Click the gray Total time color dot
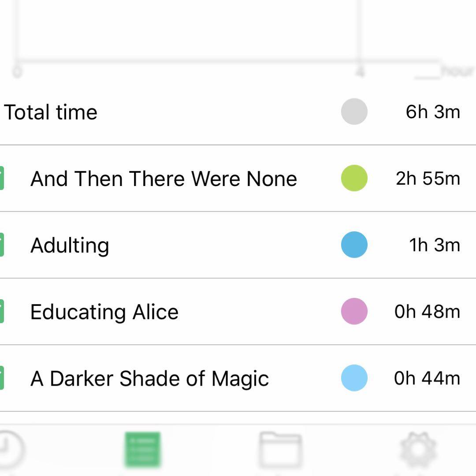The height and width of the screenshot is (476, 476). [354, 112]
